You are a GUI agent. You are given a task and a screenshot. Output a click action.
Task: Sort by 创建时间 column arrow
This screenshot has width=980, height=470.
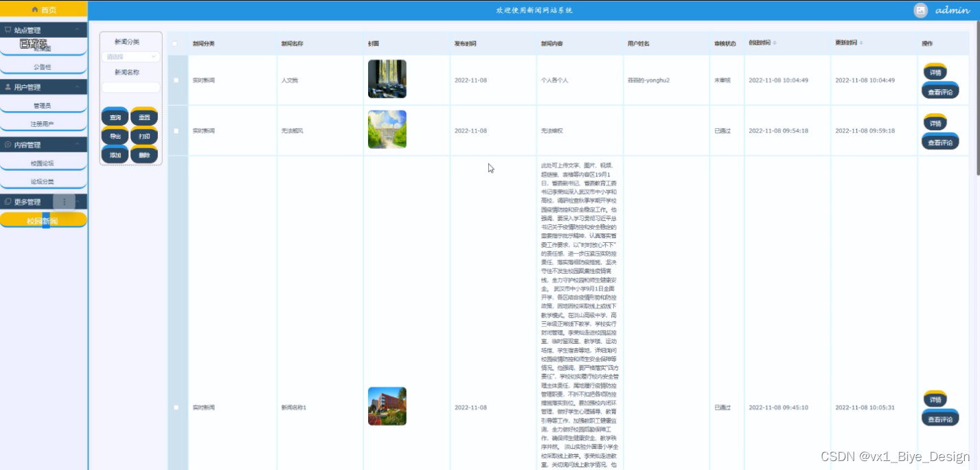pos(775,43)
